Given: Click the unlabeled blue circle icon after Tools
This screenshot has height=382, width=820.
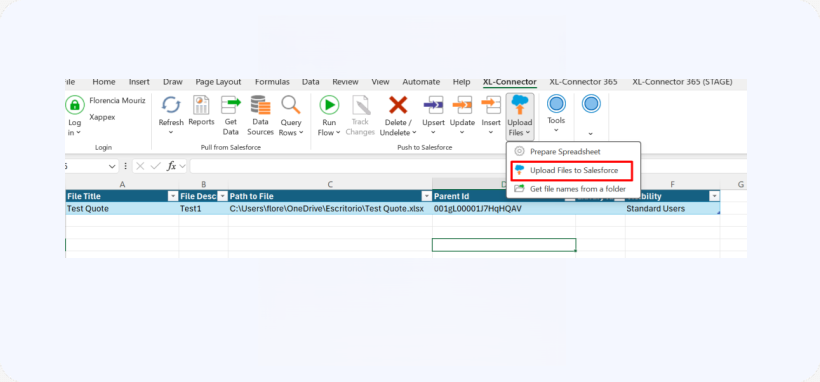Looking at the screenshot, I should click(x=591, y=104).
